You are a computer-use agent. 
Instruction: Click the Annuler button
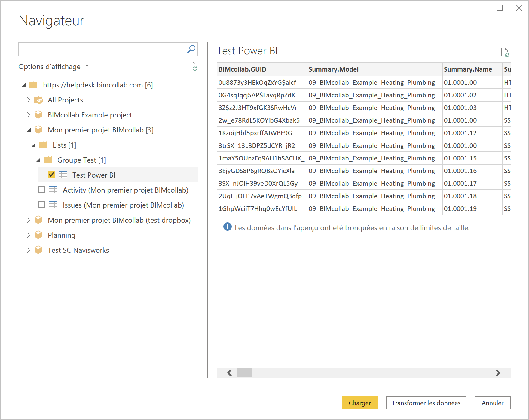492,403
